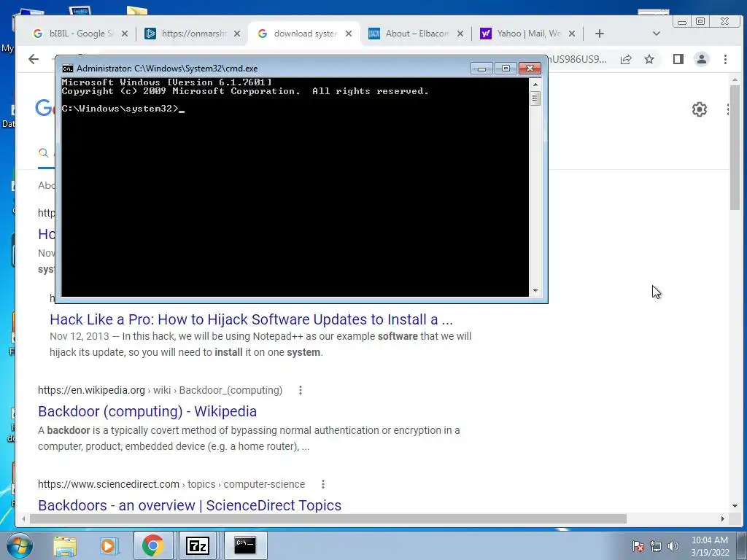The width and height of the screenshot is (747, 560).
Task: Click the page scrollbar down arrow
Action: pos(735,506)
